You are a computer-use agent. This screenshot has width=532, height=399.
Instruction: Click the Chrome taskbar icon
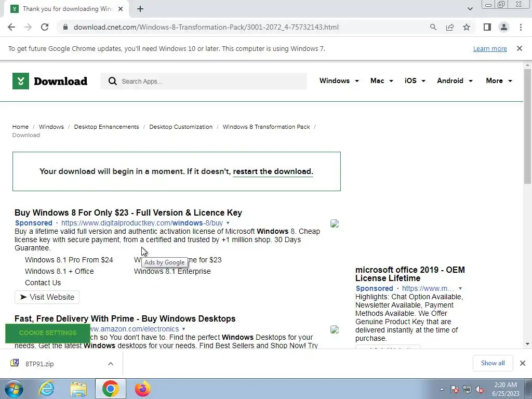(110, 389)
